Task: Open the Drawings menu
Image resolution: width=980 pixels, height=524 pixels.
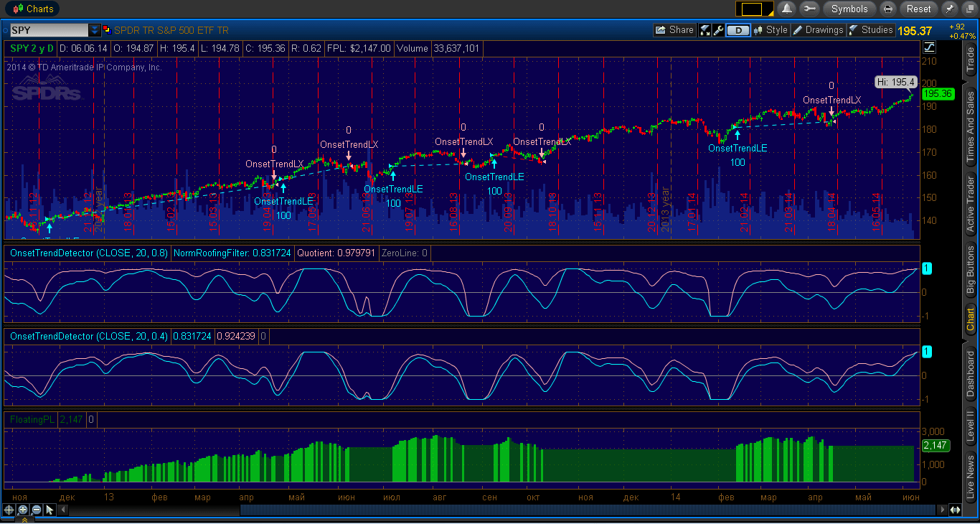Action: coord(818,30)
